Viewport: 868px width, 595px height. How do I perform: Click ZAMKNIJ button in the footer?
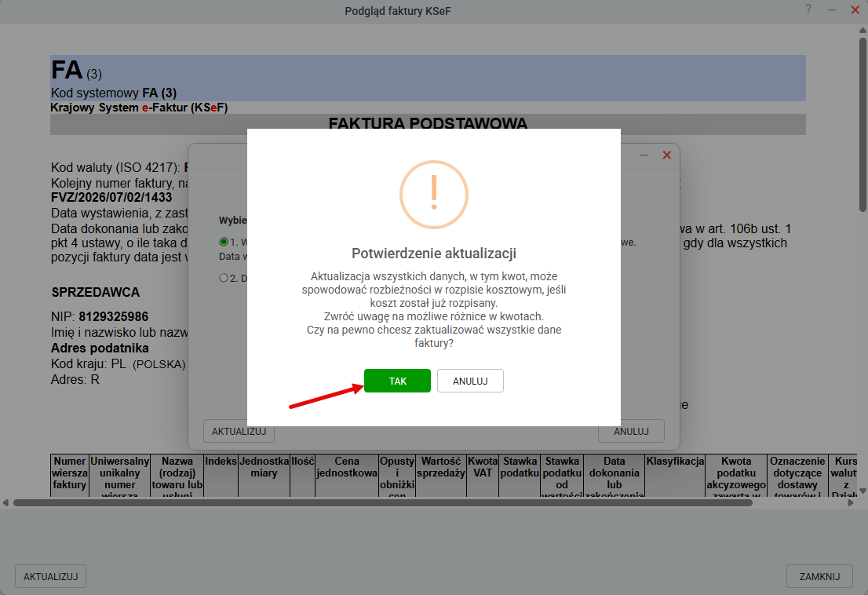[x=819, y=576]
